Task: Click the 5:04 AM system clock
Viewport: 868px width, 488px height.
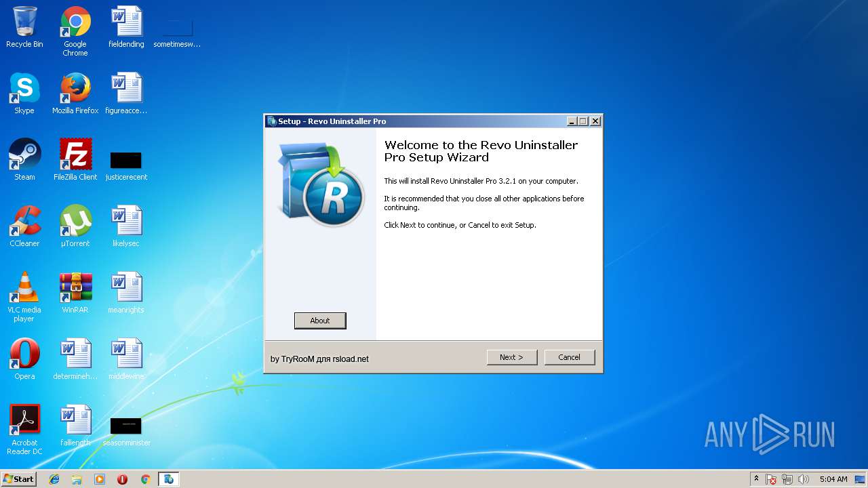Action: (x=833, y=479)
